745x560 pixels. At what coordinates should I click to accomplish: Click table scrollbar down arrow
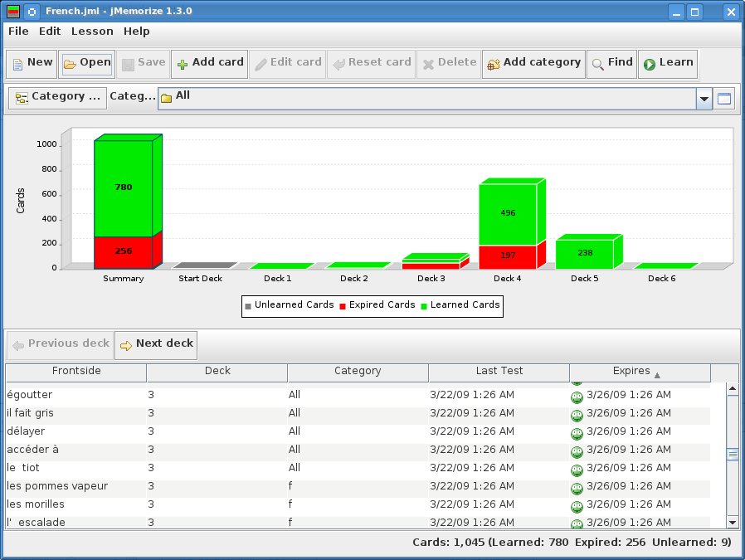pos(733,523)
